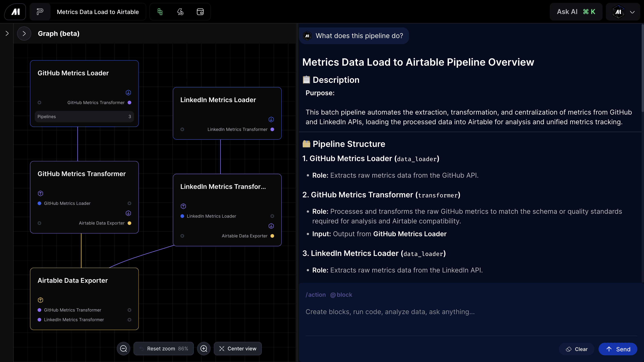
Task: Click the pipeline title Metrics Data Load to Airtable
Action: click(98, 12)
